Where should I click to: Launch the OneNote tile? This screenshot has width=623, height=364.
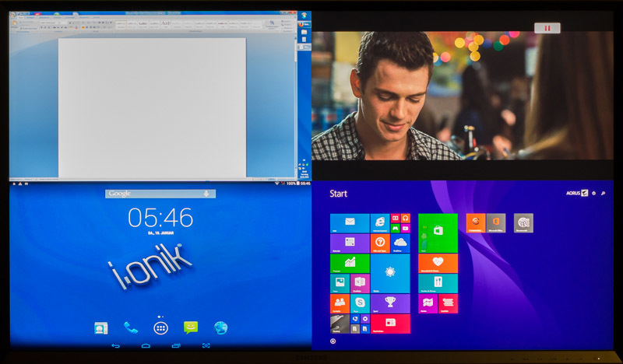click(360, 283)
